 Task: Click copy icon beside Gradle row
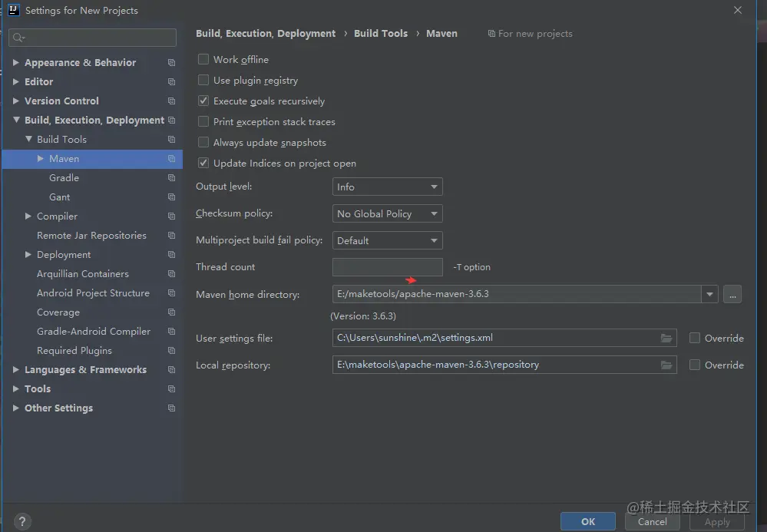[x=171, y=177]
